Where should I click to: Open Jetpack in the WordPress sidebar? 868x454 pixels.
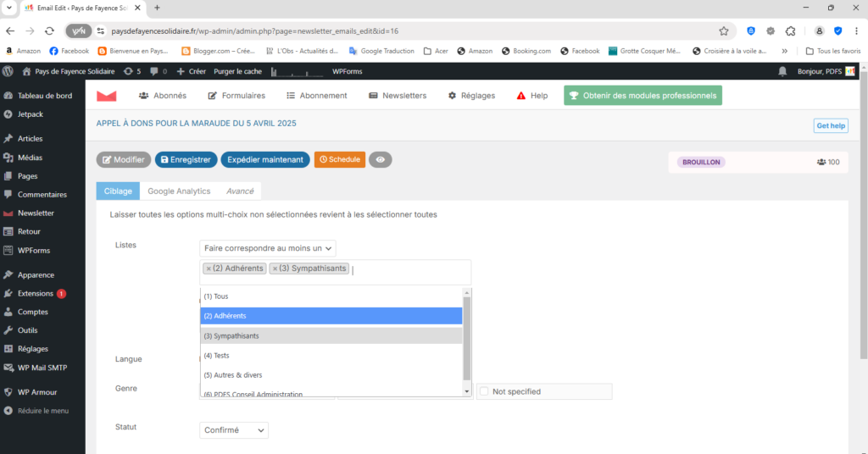tap(30, 113)
